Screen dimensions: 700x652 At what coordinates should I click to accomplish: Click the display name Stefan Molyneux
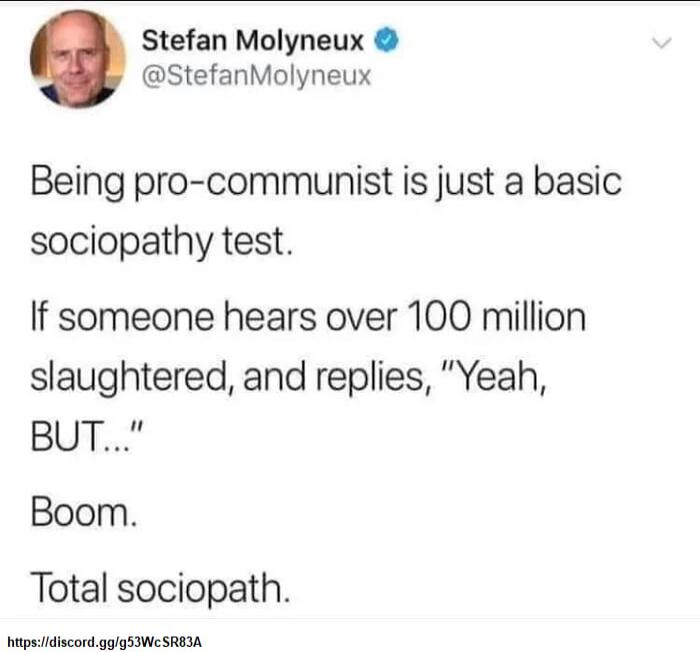(x=253, y=41)
